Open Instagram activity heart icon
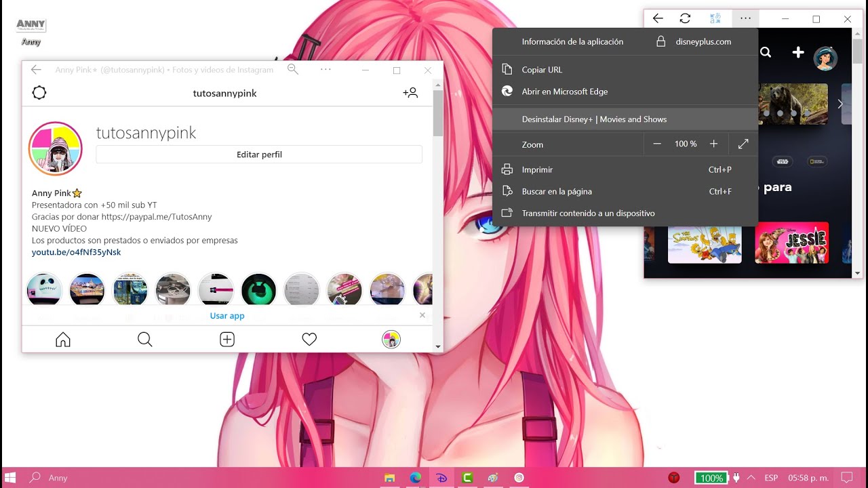This screenshot has width=868, height=488. pyautogui.click(x=309, y=340)
